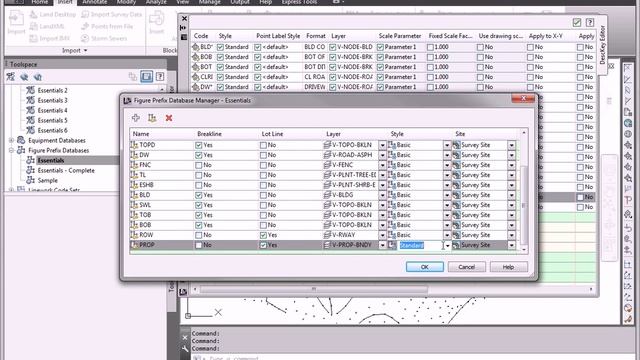Image resolution: width=640 pixels, height=360 pixels.
Task: Toggle Style checkbox for BOB description key
Action: tap(220, 57)
